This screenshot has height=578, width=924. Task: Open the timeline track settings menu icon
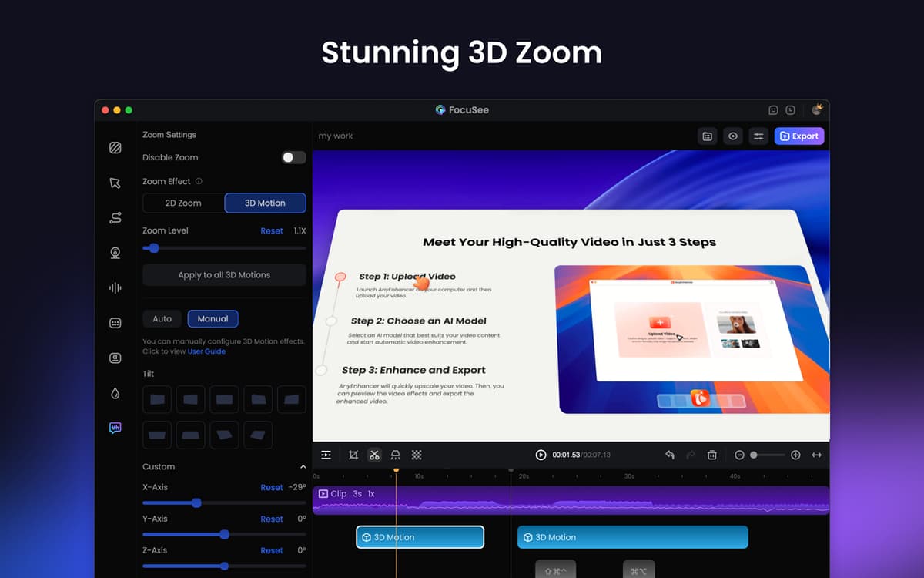(x=326, y=455)
